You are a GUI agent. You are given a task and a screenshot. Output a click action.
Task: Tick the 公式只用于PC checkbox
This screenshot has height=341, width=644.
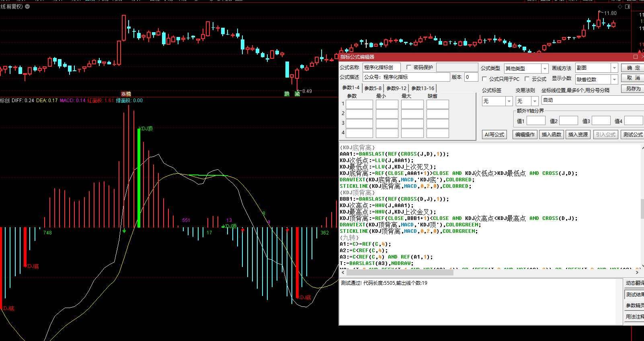click(x=484, y=79)
